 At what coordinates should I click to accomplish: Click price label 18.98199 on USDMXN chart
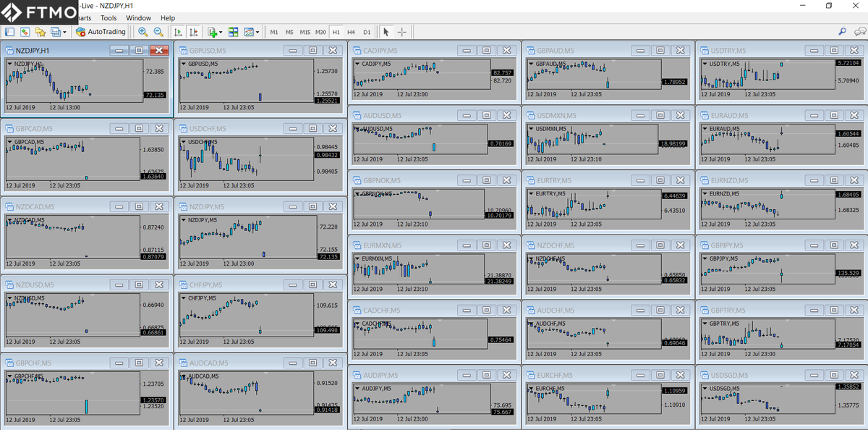(x=673, y=143)
